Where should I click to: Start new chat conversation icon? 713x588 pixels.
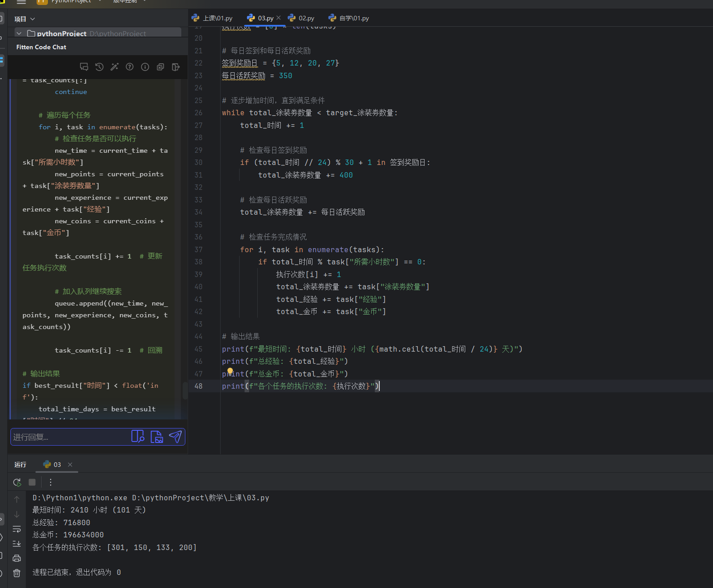pos(84,67)
